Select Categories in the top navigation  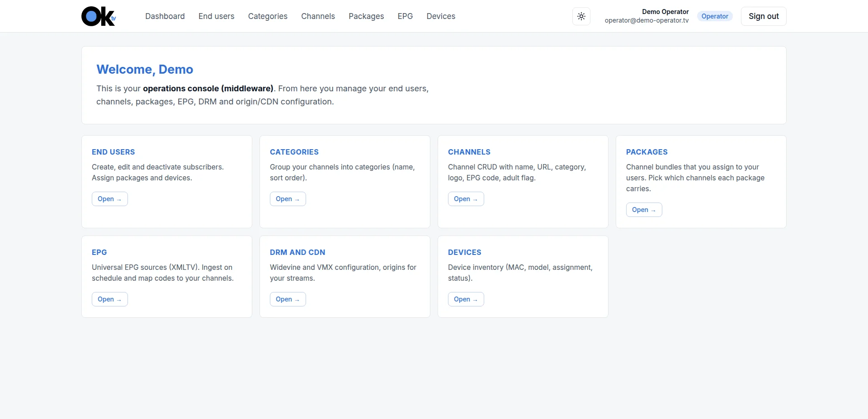click(x=268, y=16)
